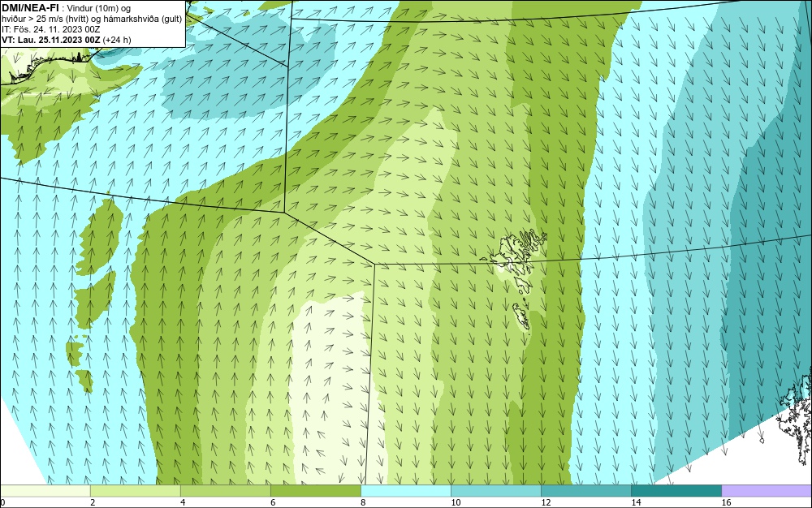Click the DMI/NEA-FI title text
Viewport: 812px width, 508px height.
(30, 8)
